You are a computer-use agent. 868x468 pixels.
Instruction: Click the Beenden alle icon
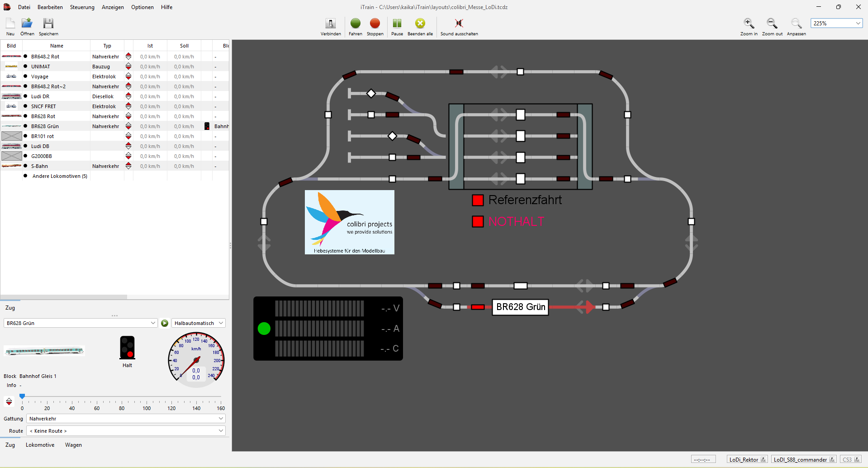tap(420, 24)
